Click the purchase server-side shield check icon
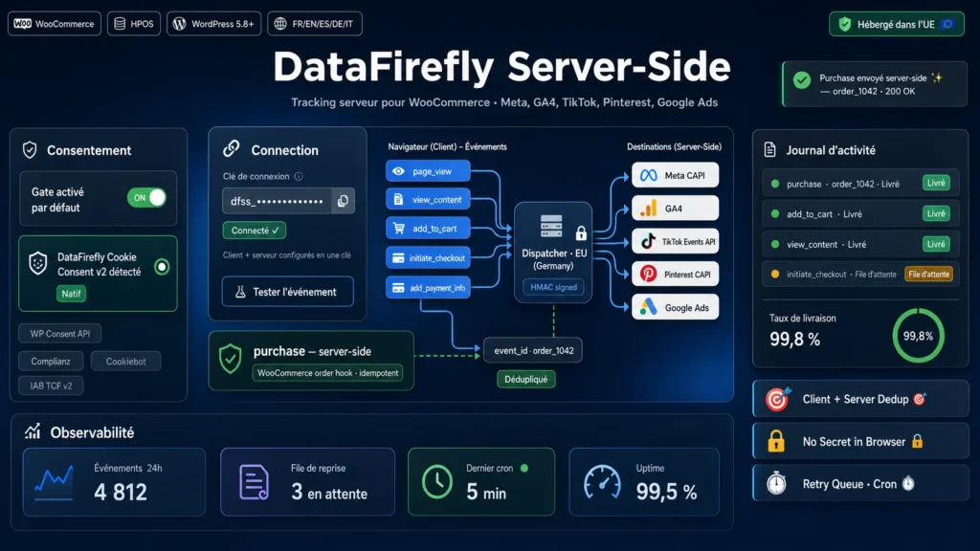980x551 pixels. click(231, 359)
